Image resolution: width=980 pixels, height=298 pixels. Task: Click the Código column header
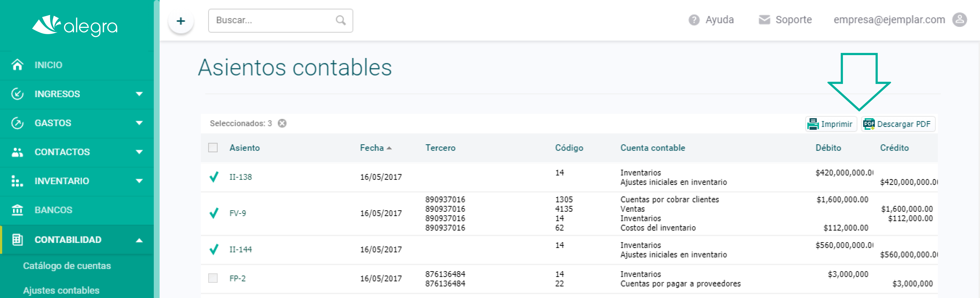569,148
